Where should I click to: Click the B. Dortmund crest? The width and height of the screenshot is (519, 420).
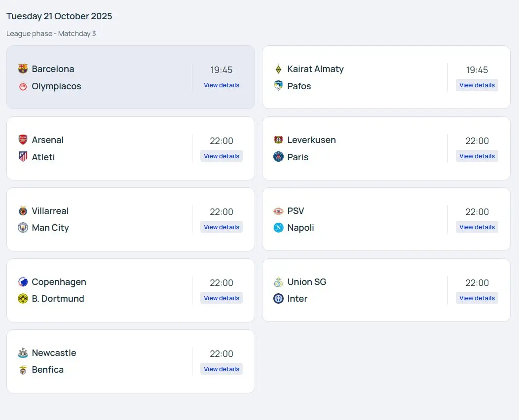23,299
